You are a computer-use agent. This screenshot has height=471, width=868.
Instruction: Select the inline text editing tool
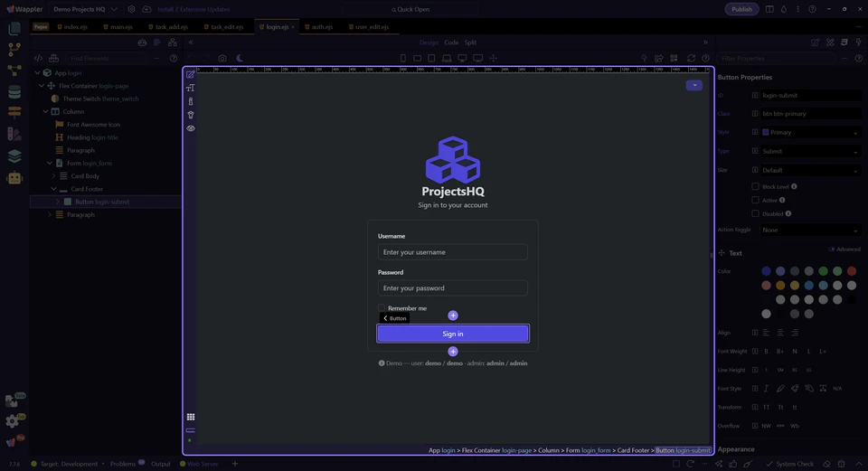pos(191,88)
